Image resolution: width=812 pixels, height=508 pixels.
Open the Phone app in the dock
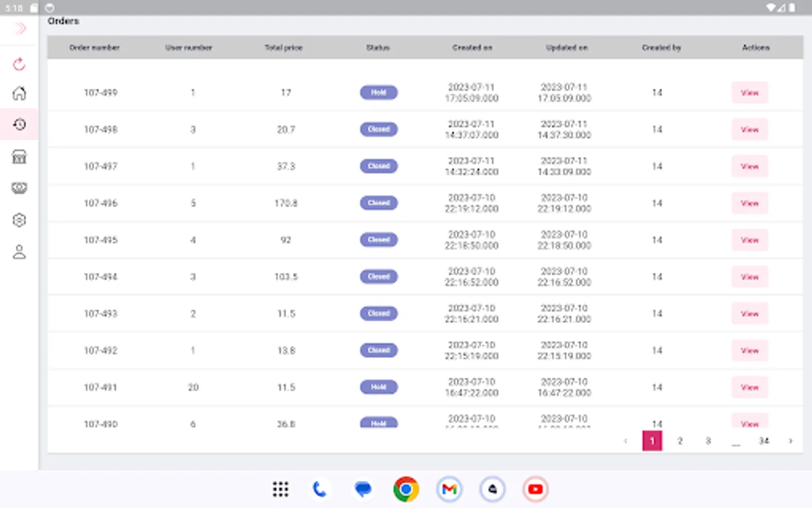320,489
